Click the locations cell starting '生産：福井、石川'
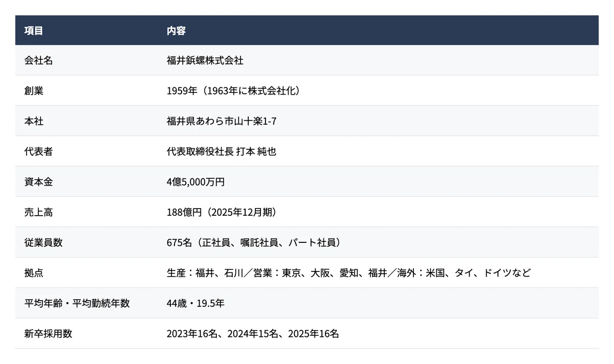 point(348,273)
